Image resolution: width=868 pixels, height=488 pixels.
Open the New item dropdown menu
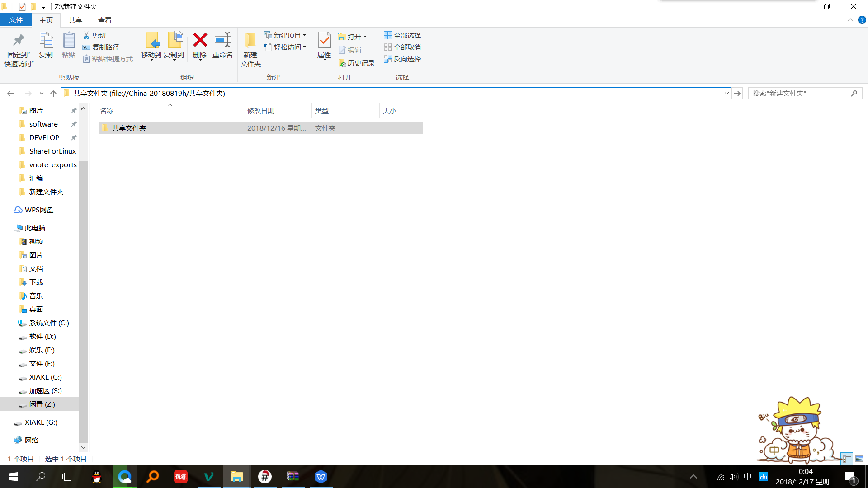pos(305,35)
